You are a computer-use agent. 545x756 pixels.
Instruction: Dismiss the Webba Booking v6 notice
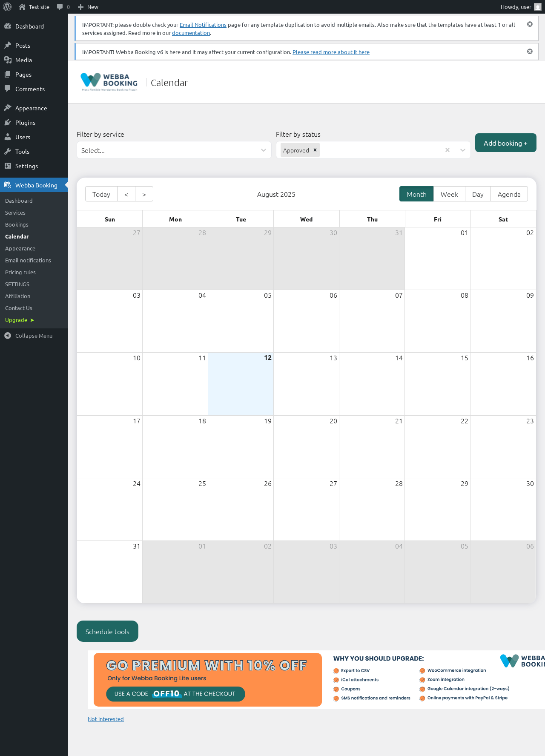pyautogui.click(x=530, y=52)
